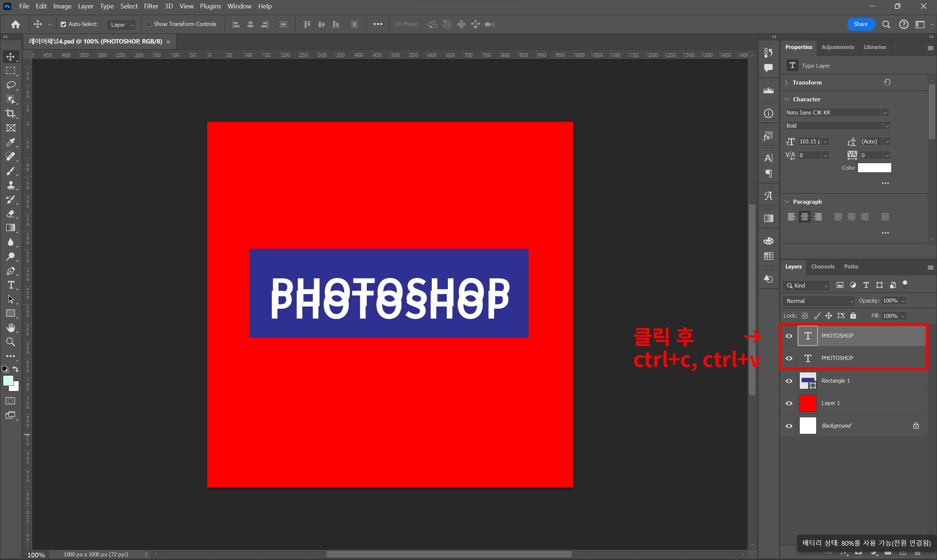937x560 pixels.
Task: Open more options ellipsis in options bar
Action: tap(377, 24)
